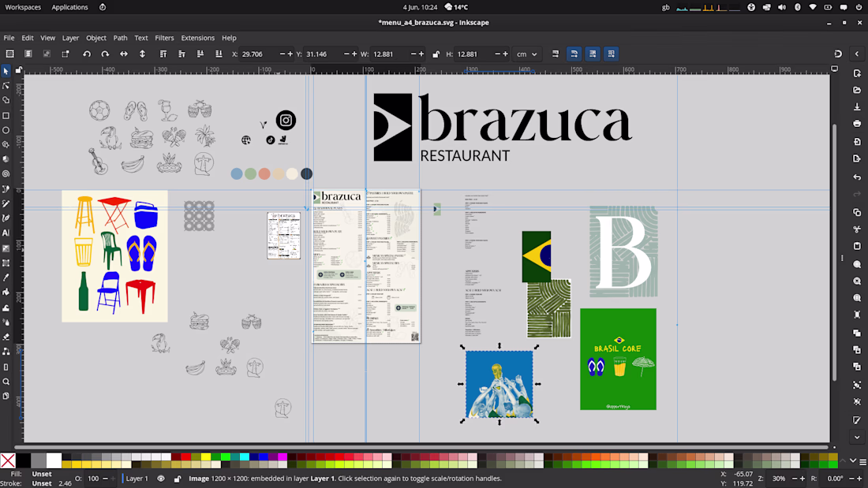
Task: Select the Rectangle tool
Action: (x=6, y=116)
